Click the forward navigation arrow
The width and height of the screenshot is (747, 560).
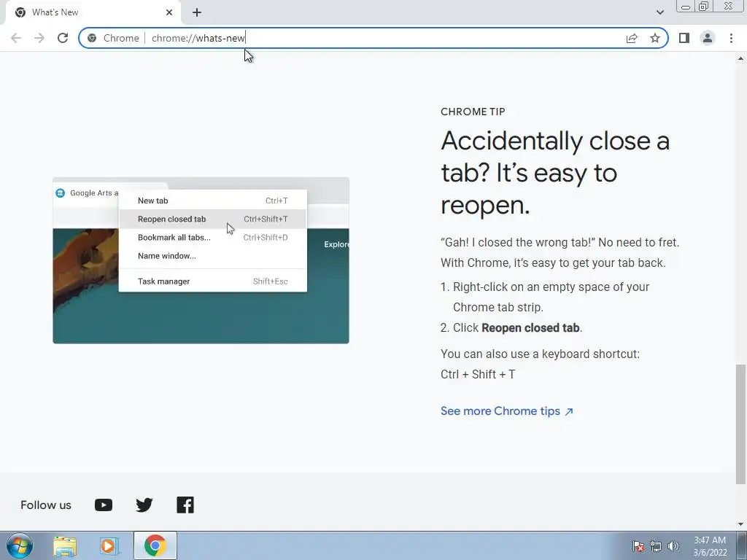pyautogui.click(x=39, y=38)
